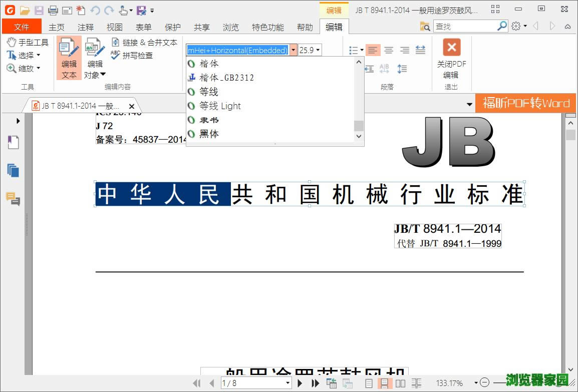Click the 福昕PDF转Word banner button
Viewport: 578px width, 392px height.
[x=525, y=103]
